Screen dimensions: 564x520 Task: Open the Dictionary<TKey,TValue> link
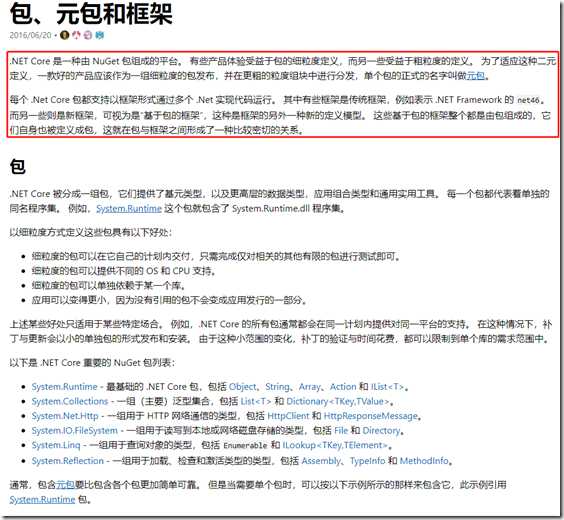(338, 401)
